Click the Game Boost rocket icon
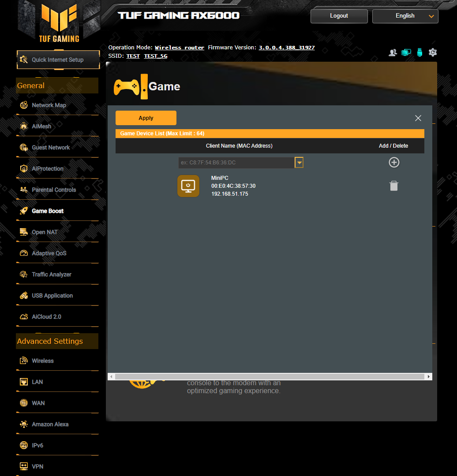The image size is (457, 476). click(24, 211)
